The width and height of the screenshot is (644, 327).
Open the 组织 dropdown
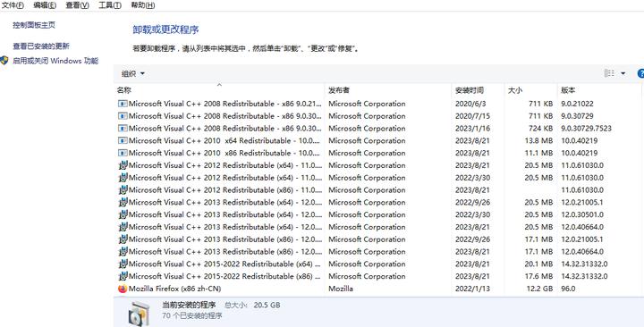pyautogui.click(x=133, y=73)
